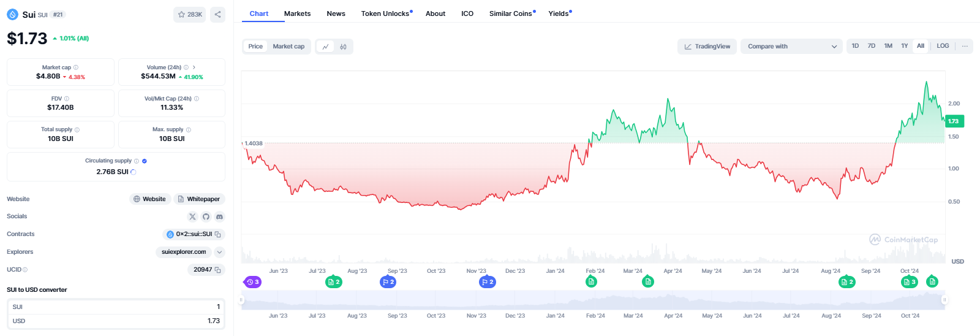Open the News tab
This screenshot has height=336, width=980.
[336, 13]
